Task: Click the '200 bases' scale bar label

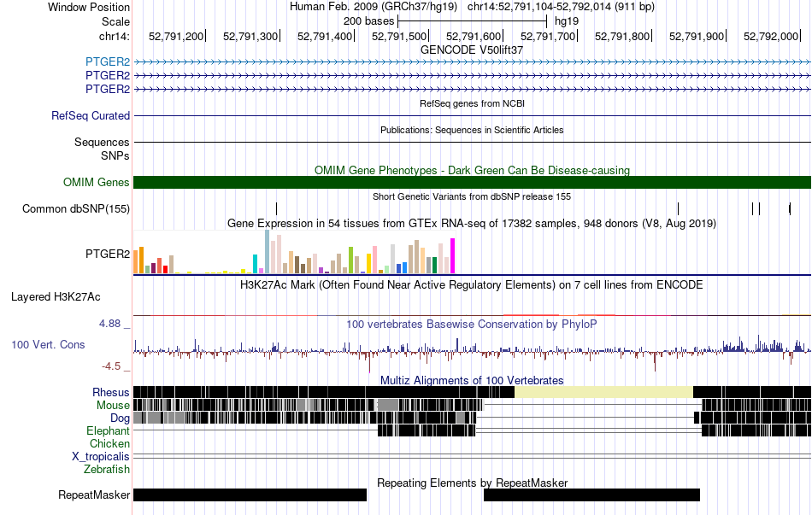Action: click(368, 21)
